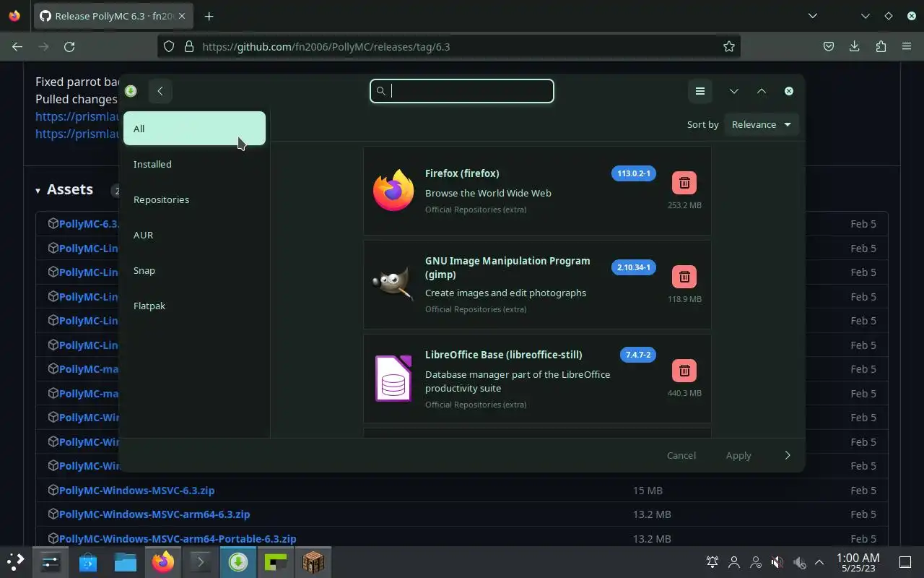Image resolution: width=924 pixels, height=578 pixels.
Task: Open the Discover store icon in the taskbar
Action: pos(88,561)
